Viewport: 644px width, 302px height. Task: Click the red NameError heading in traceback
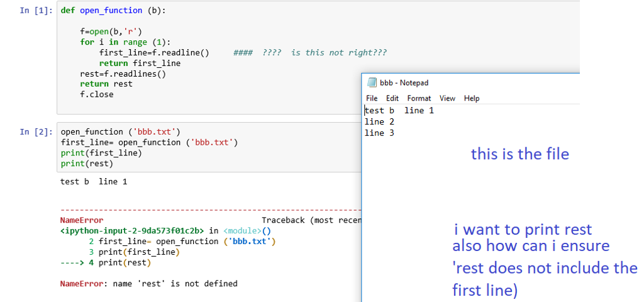pyautogui.click(x=82, y=220)
